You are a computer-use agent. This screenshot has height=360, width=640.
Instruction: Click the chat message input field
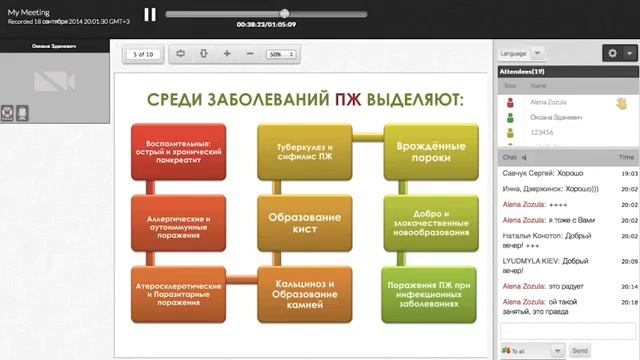pos(568,331)
